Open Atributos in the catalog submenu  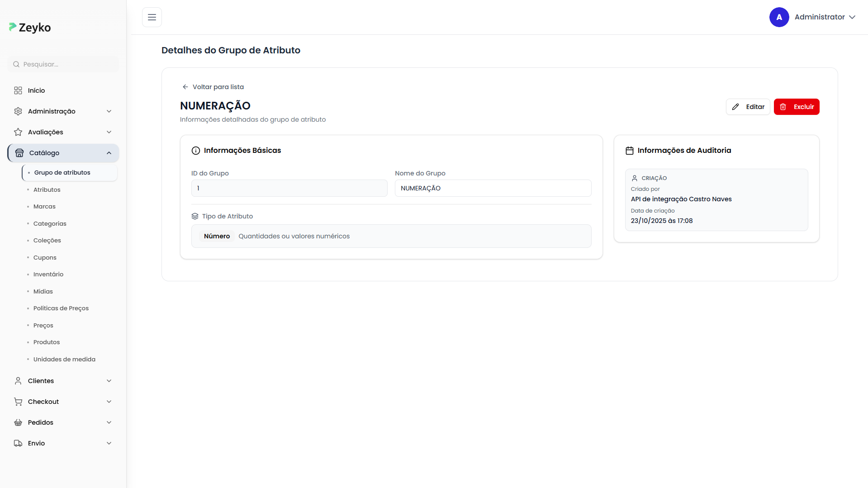[x=47, y=190]
